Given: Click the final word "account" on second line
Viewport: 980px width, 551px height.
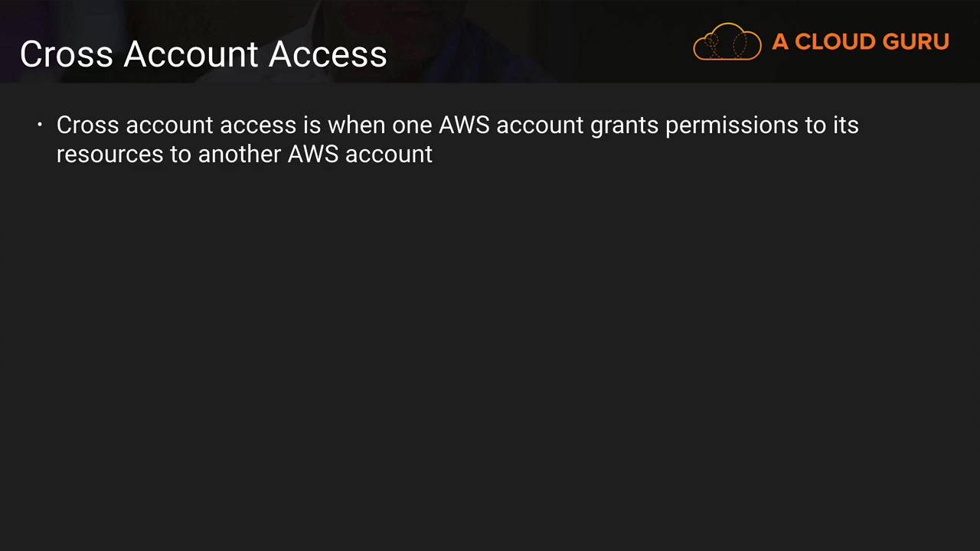Looking at the screenshot, I should pyautogui.click(x=389, y=154).
